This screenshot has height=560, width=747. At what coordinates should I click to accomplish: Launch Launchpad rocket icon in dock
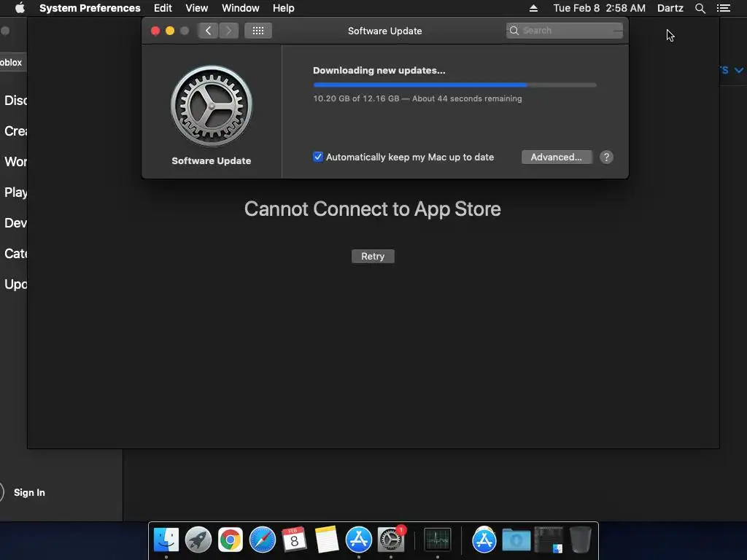(198, 540)
